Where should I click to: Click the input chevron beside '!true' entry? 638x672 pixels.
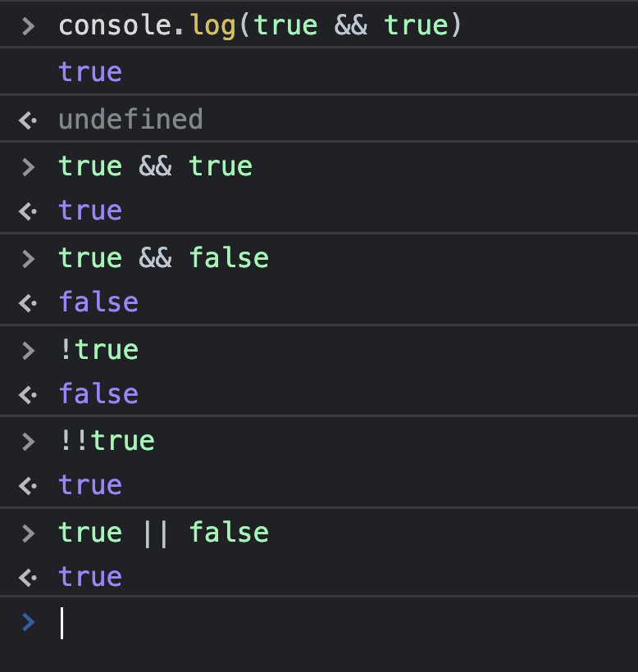tap(29, 350)
